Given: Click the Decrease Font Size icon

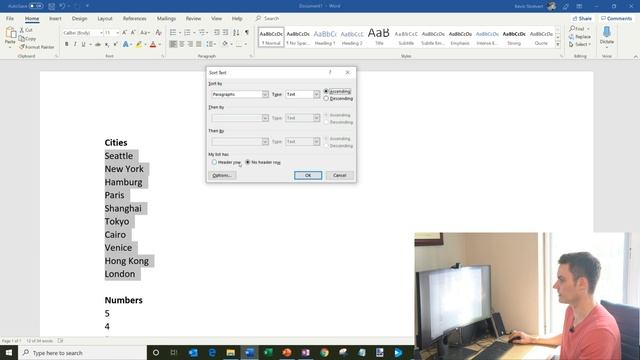Looking at the screenshot, I should click(133, 32).
